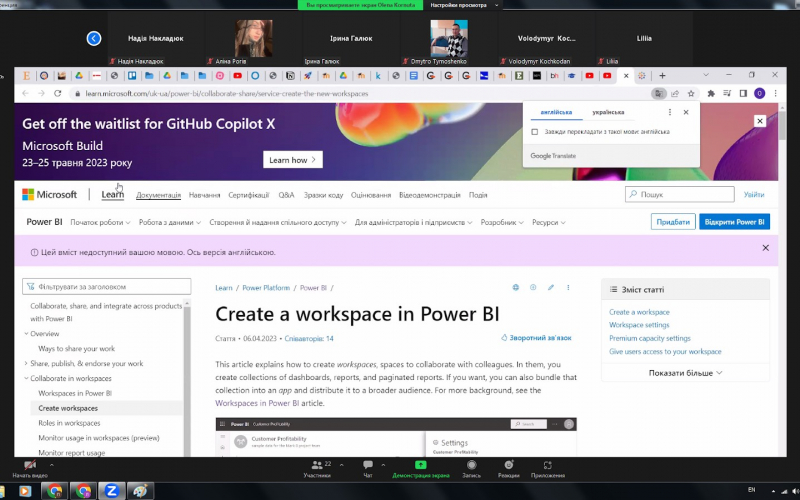Click the 'Придбати' button
800x500 pixels.
(x=673, y=222)
